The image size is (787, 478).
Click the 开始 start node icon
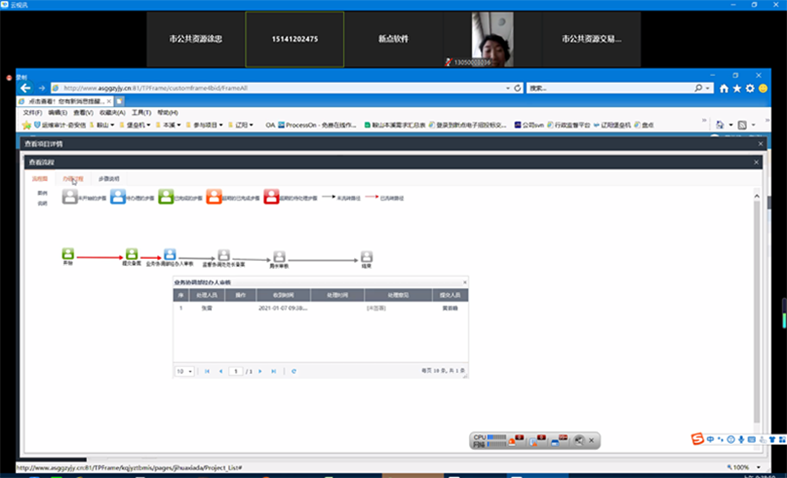point(68,254)
